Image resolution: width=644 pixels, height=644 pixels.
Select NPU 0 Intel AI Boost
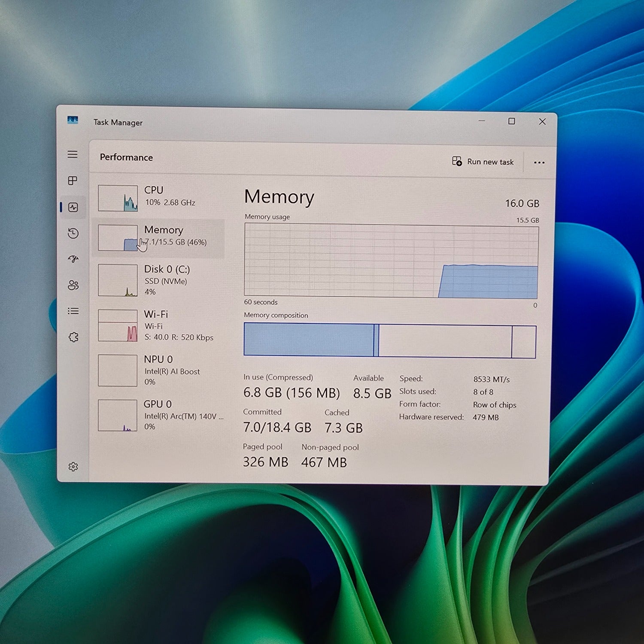[159, 370]
